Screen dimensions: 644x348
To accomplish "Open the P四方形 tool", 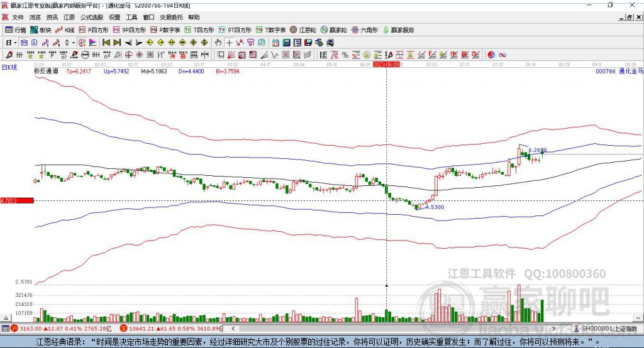I will (94, 30).
